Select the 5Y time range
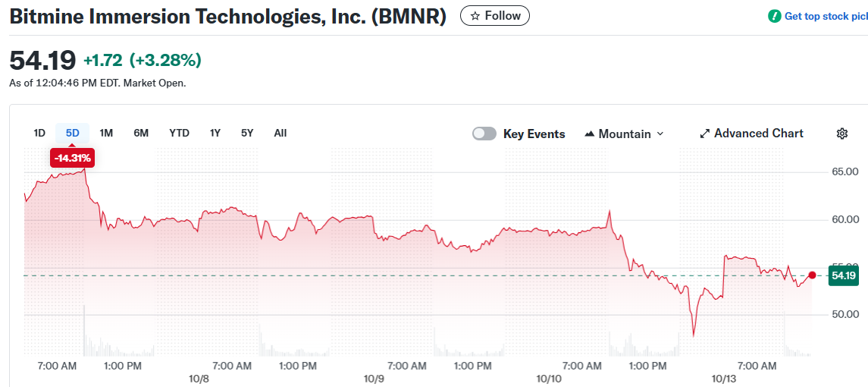Viewport: 868px width, 387px height. click(247, 133)
